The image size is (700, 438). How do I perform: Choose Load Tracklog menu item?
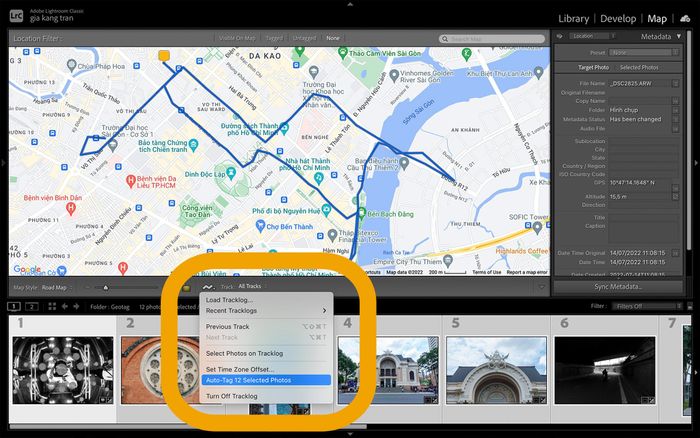267,300
